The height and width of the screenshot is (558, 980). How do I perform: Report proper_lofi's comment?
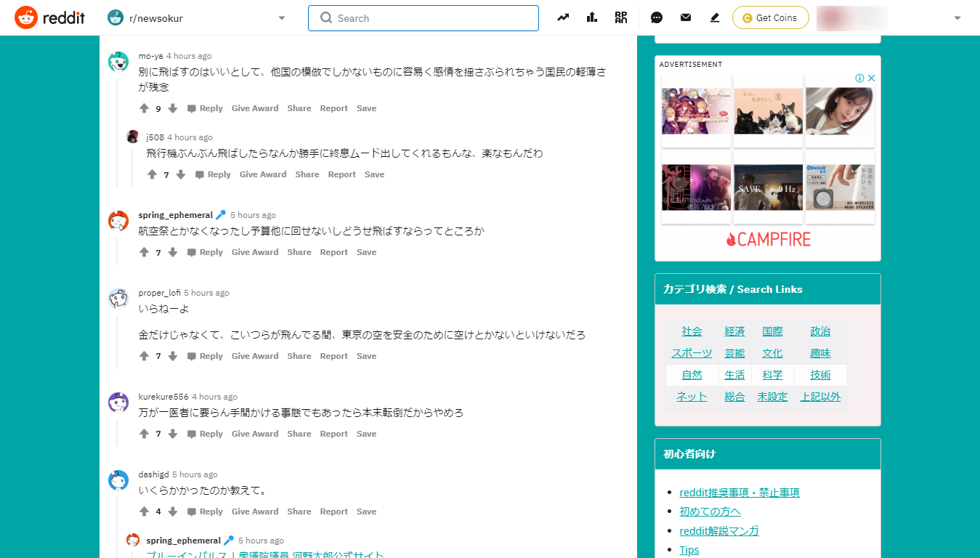pos(334,356)
